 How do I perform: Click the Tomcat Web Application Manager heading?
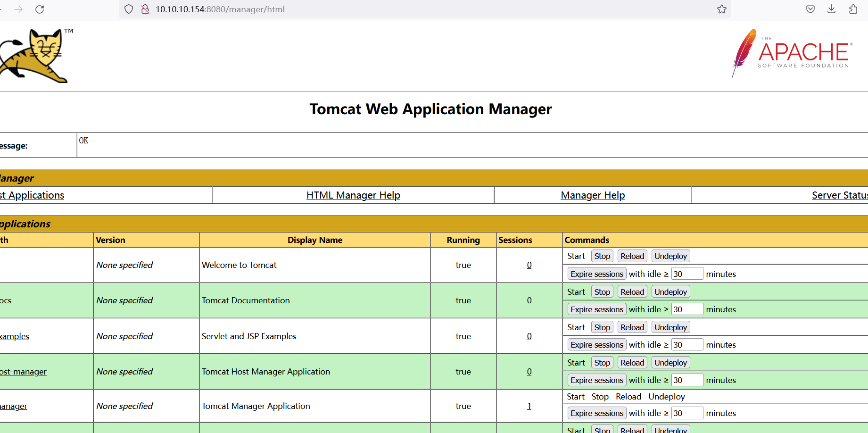(430, 109)
